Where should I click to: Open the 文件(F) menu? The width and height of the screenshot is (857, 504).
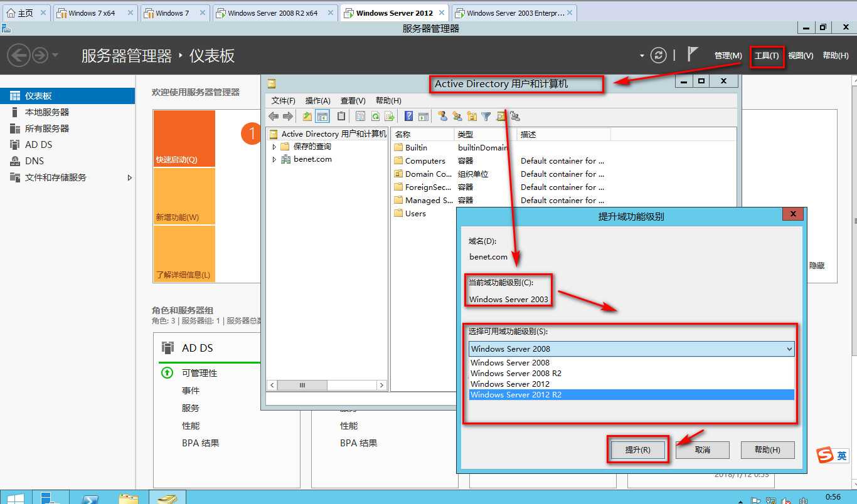[x=284, y=100]
